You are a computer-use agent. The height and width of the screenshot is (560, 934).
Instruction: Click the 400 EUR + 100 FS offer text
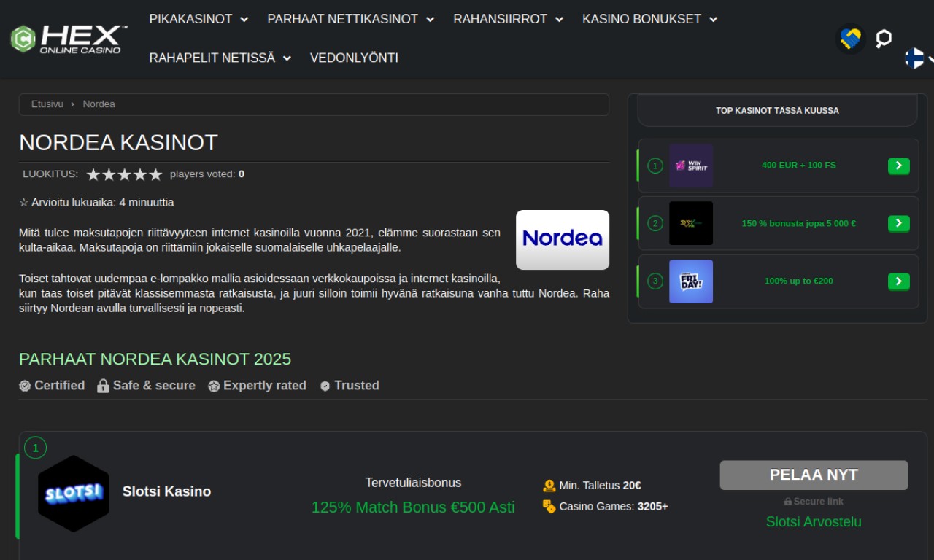point(799,166)
